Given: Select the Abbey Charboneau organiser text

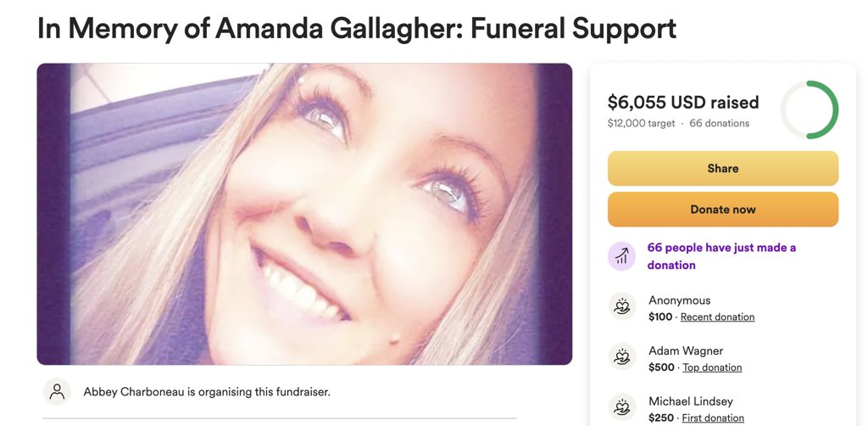Looking at the screenshot, I should pyautogui.click(x=207, y=392).
